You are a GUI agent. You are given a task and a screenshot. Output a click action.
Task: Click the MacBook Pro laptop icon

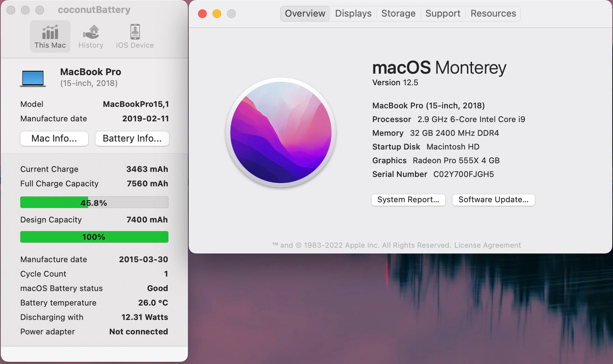pyautogui.click(x=33, y=78)
